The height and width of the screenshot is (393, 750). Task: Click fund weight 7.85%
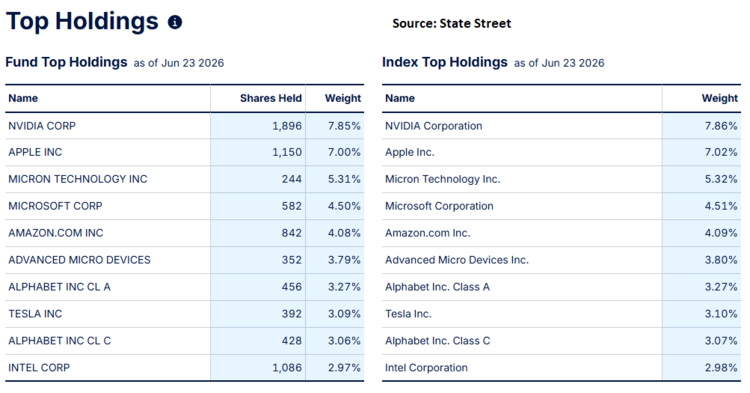point(344,126)
